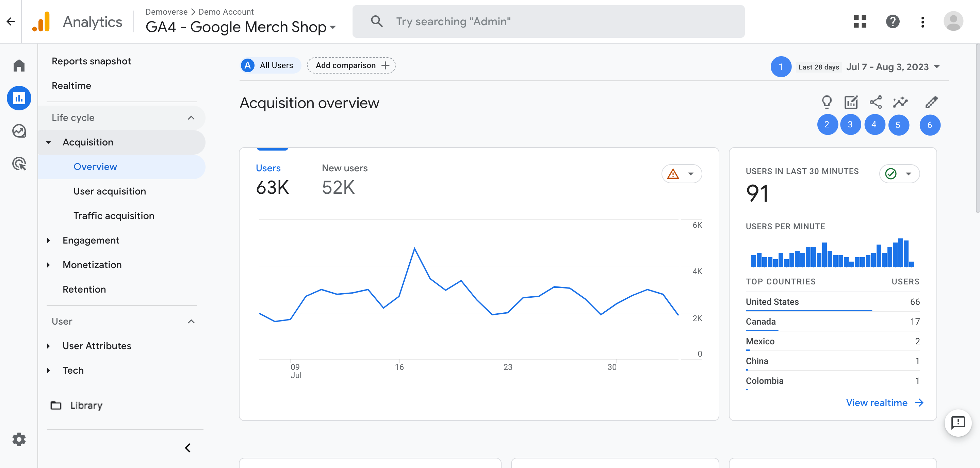Open the Advertising icon in left rail
980x468 pixels.
point(19,164)
